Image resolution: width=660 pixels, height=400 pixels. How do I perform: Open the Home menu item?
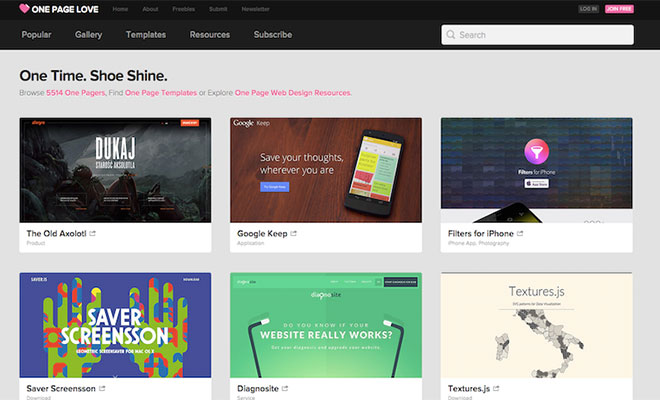click(120, 9)
